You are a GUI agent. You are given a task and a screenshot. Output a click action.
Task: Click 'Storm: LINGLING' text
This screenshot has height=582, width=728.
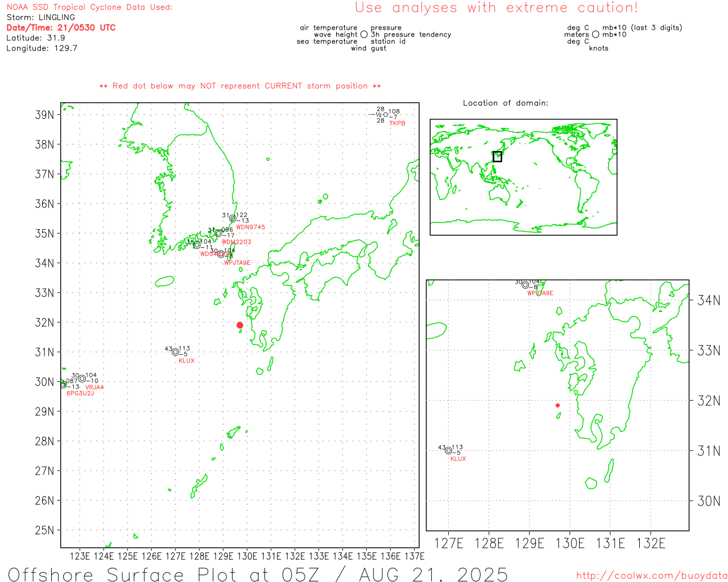[x=40, y=18]
